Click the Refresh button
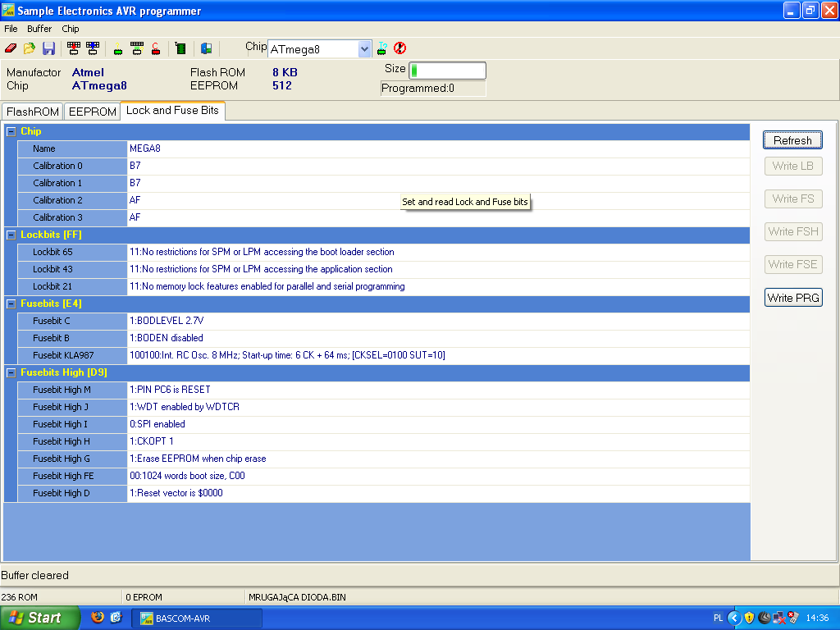 [793, 140]
